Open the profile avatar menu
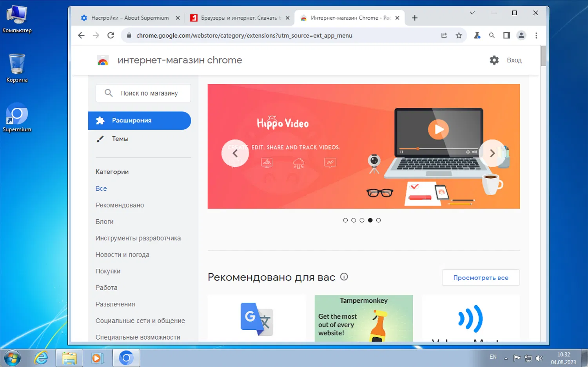588x367 pixels. click(x=521, y=35)
